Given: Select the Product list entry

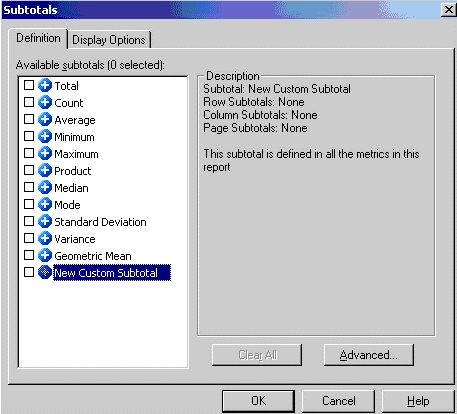Looking at the screenshot, I should point(73,171).
